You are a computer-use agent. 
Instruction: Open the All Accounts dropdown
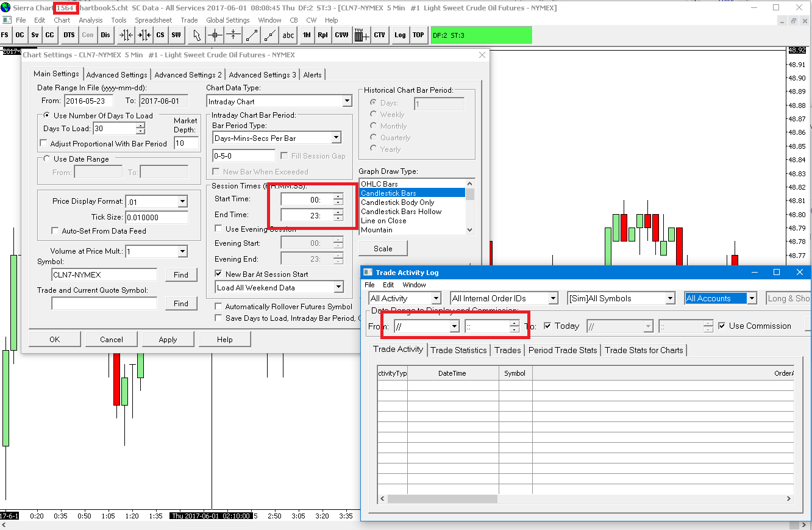[752, 298]
